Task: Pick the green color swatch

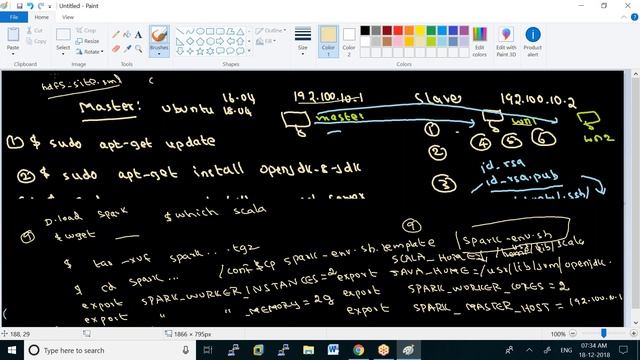Action: 431,31
